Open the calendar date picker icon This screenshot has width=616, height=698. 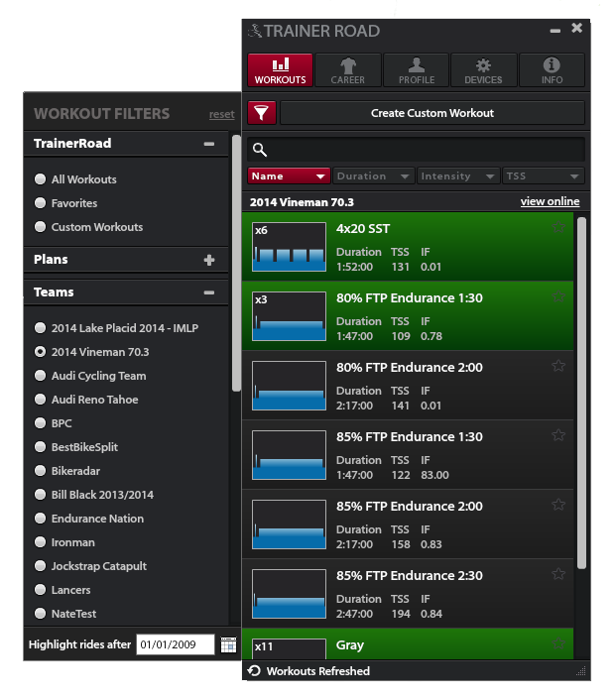click(228, 644)
